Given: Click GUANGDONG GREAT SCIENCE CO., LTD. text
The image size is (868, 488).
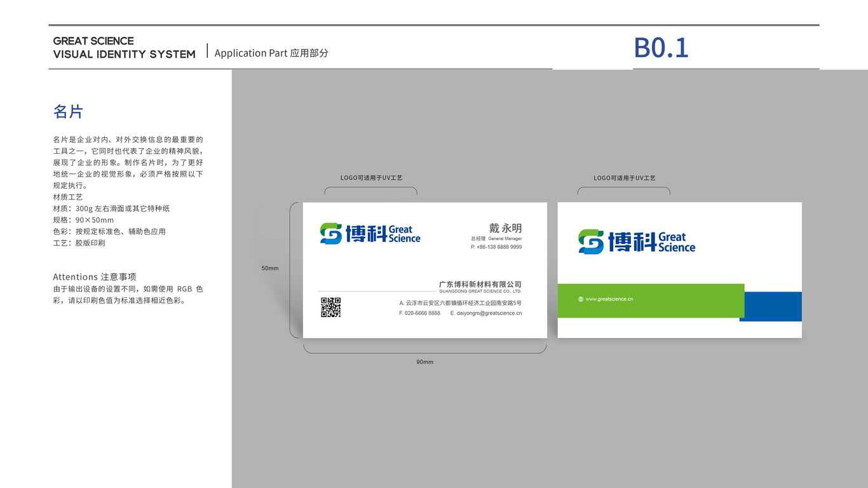Looking at the screenshot, I should click(480, 291).
